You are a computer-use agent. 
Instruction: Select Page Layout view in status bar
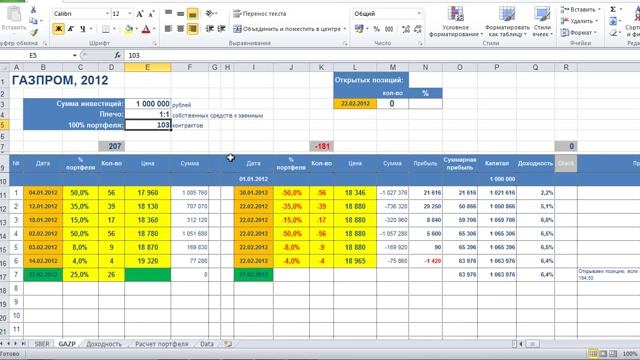tap(603, 353)
